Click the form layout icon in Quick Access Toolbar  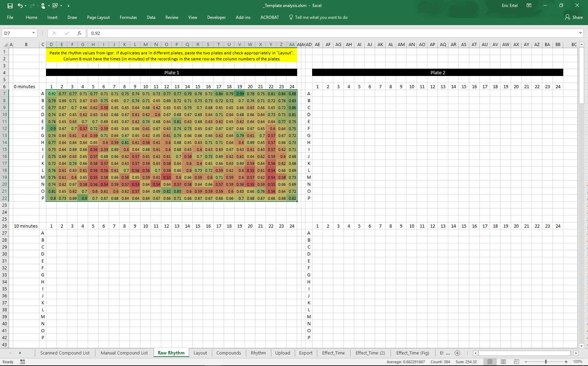pos(55,6)
